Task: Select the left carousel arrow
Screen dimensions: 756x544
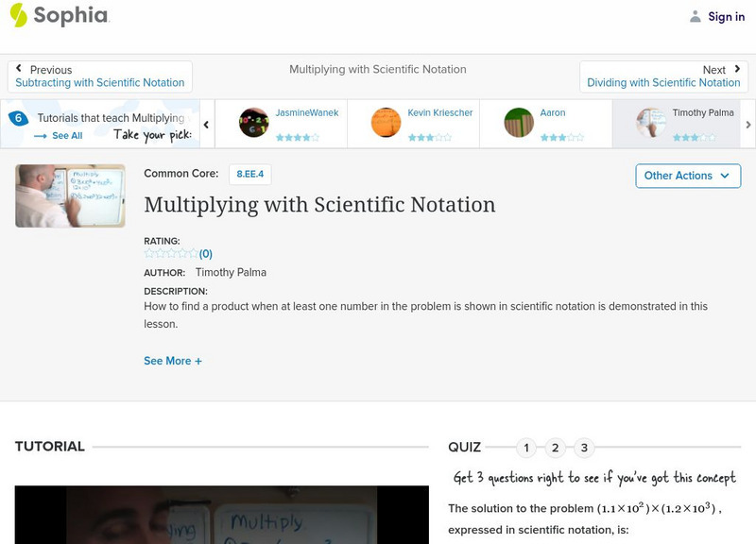Action: click(x=207, y=123)
